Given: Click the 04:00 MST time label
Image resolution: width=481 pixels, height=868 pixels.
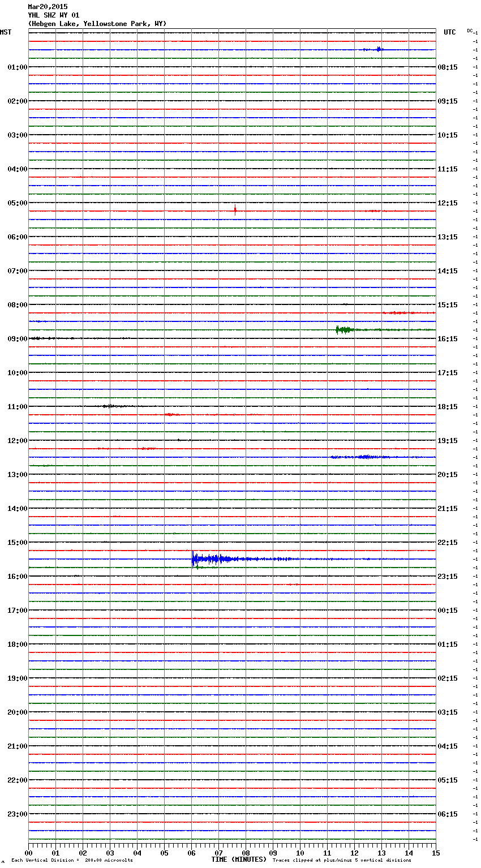Looking at the screenshot, I should pyautogui.click(x=18, y=169).
